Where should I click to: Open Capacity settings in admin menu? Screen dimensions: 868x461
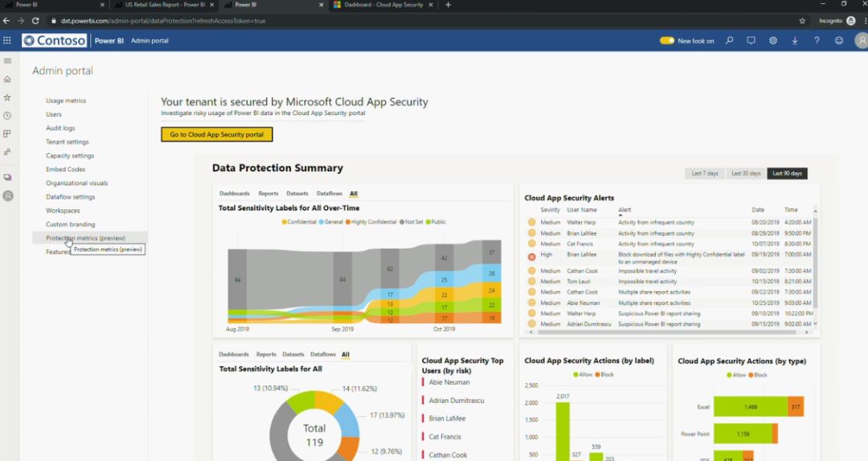click(x=70, y=156)
